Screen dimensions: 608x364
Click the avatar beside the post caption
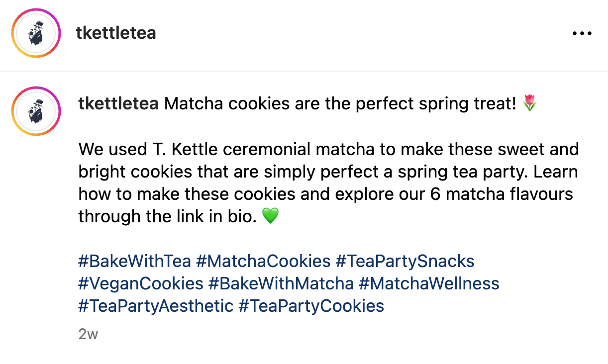pyautogui.click(x=36, y=111)
